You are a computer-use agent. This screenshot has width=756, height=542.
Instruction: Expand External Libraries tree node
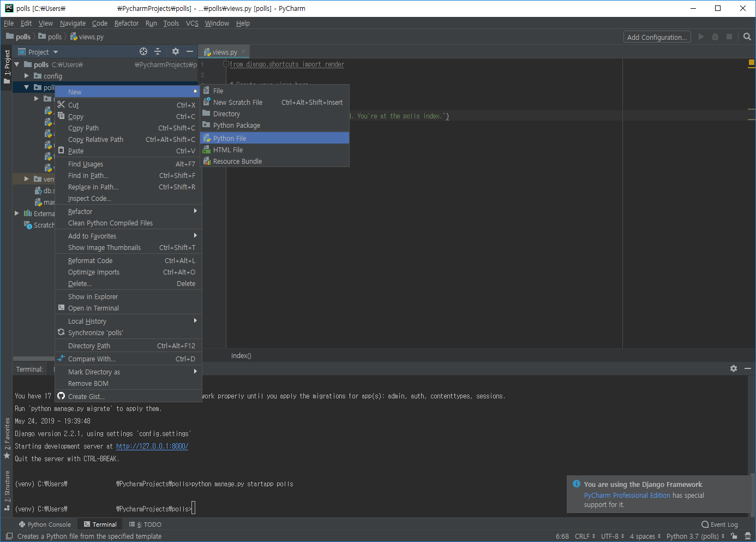[17, 213]
